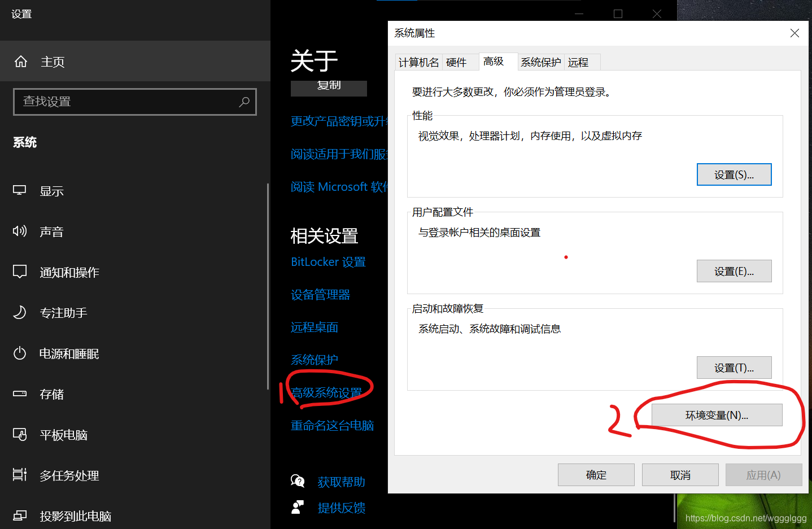Click inside the 查找设置 search box
This screenshot has height=529, width=812.
point(134,102)
